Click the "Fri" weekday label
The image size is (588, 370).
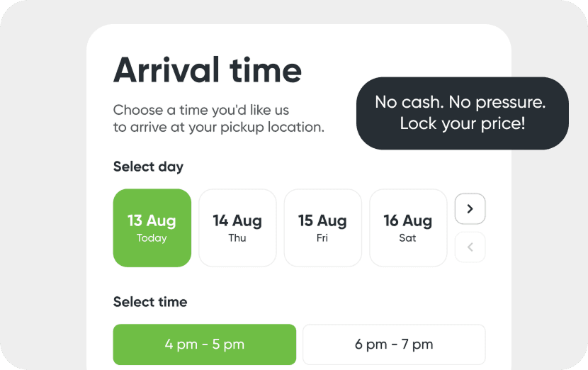[x=322, y=238]
